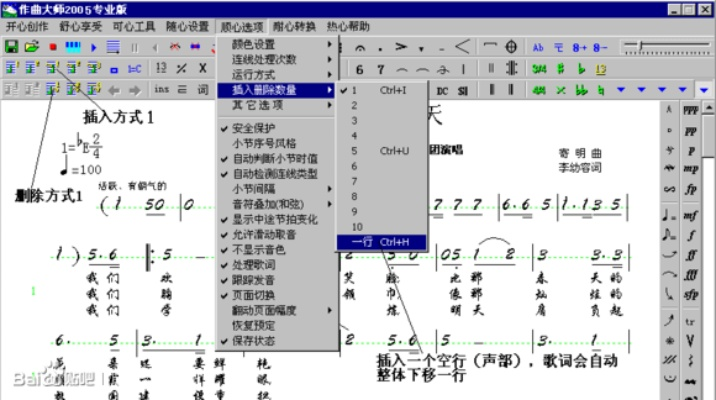Image resolution: width=716 pixels, height=400 pixels.
Task: Play the score with the blue play arrow
Action: pos(94,47)
